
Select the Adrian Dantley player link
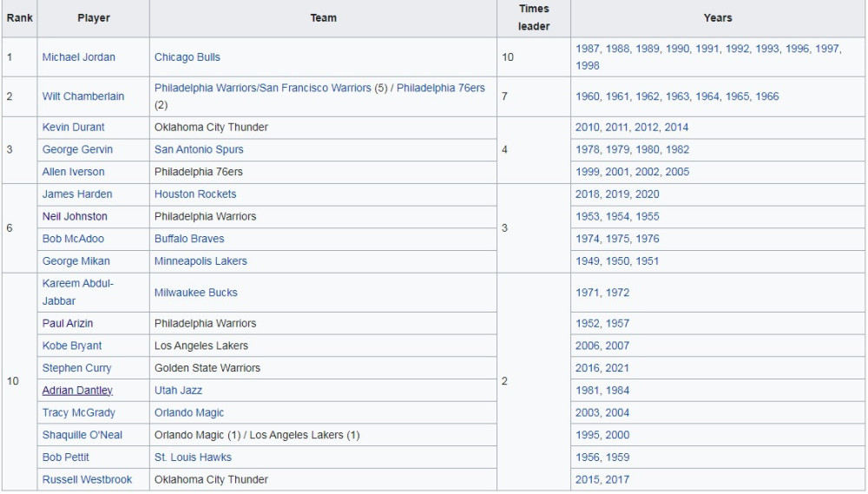coord(77,391)
